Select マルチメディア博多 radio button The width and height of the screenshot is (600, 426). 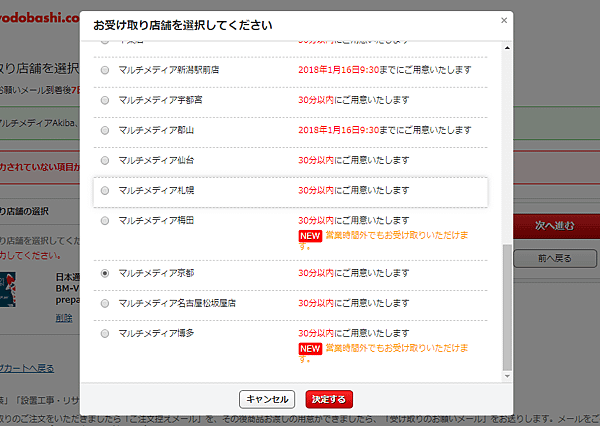point(105,334)
